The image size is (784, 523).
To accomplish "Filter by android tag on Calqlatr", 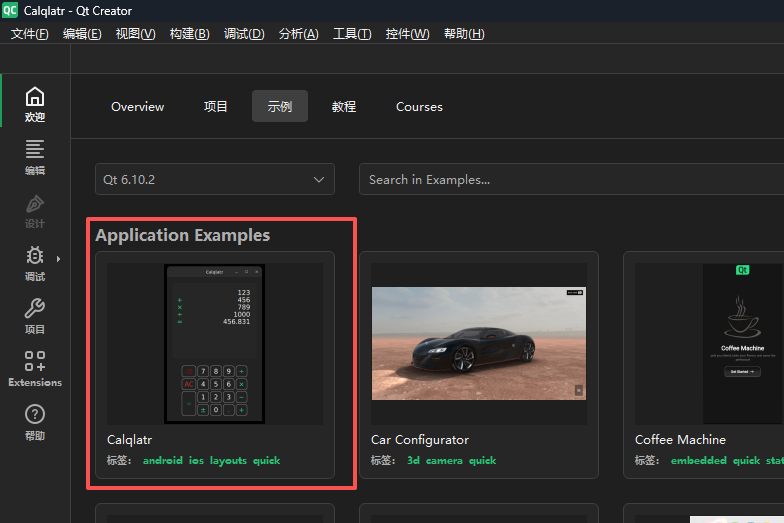I will 162,460.
